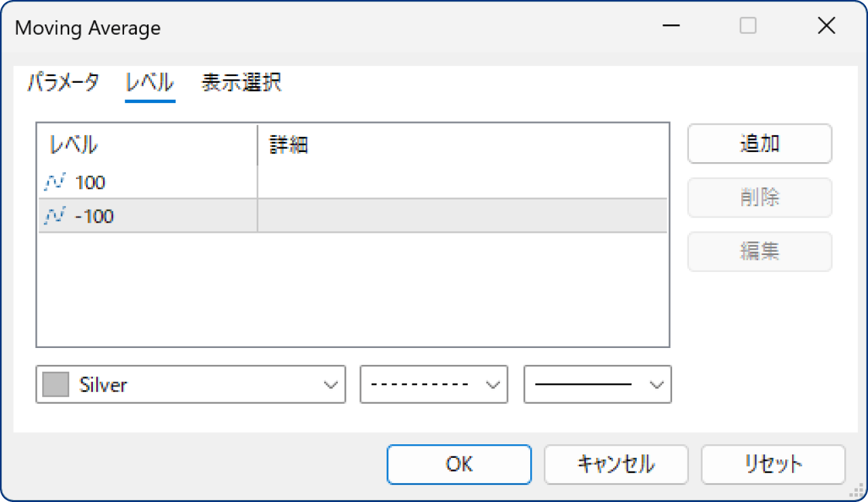Switch to the パラメータ tab

pyautogui.click(x=63, y=82)
